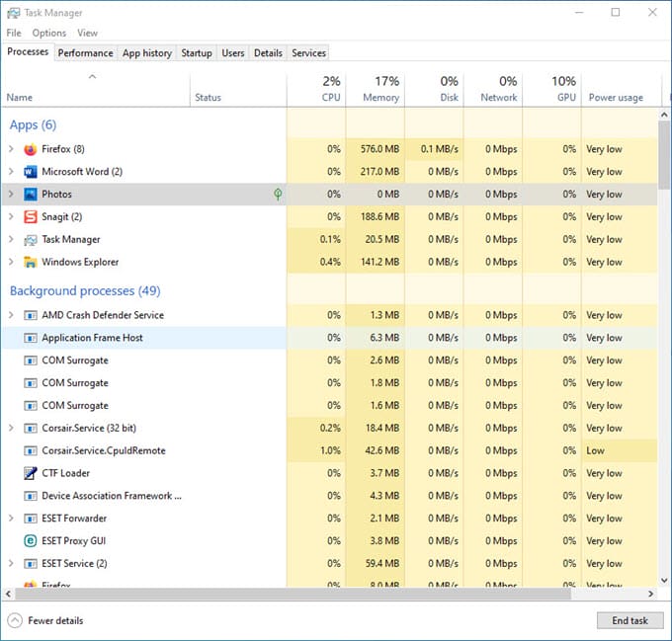
Task: Switch to the App history tab
Action: pos(147,53)
